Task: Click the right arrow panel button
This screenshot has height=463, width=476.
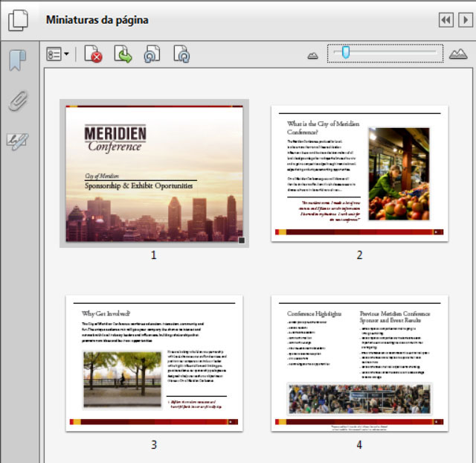Action: coord(466,20)
